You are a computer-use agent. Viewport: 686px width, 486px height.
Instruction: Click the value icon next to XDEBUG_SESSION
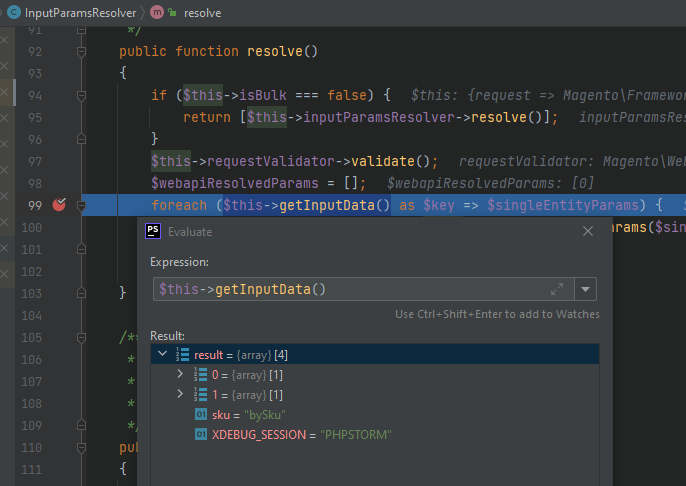[x=201, y=434]
